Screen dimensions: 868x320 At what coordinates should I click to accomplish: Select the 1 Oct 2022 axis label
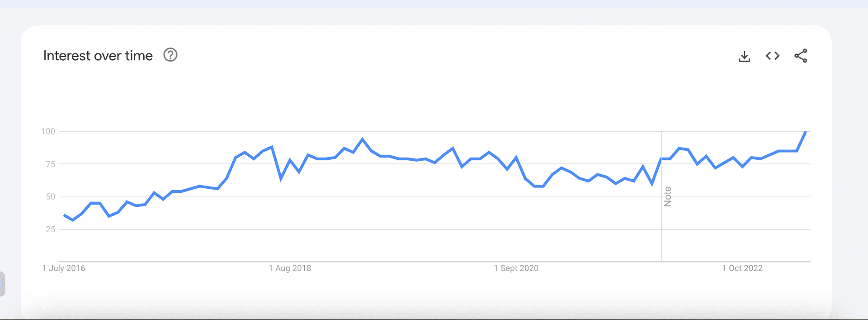742,268
